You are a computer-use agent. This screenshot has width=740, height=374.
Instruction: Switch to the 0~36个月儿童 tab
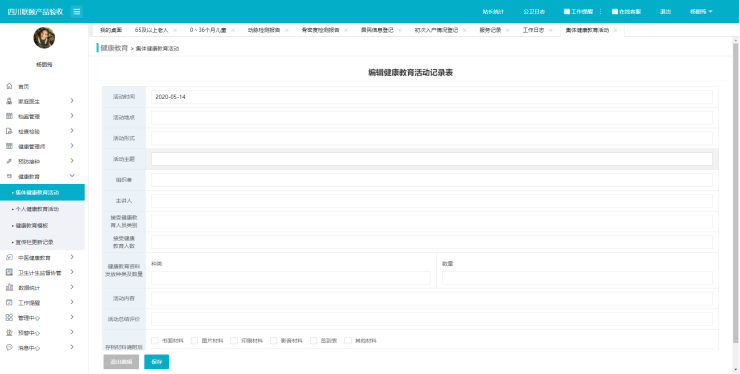coord(208,30)
